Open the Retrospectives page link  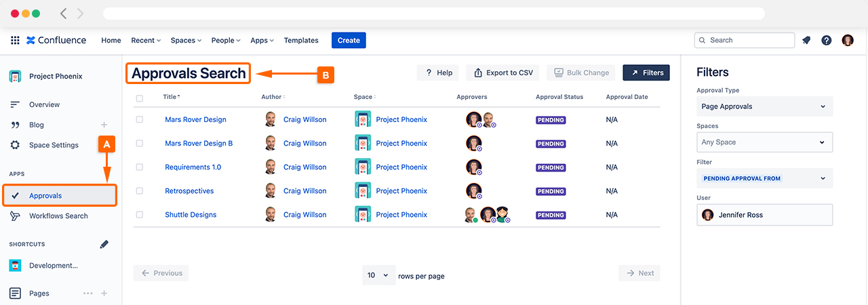click(x=189, y=191)
